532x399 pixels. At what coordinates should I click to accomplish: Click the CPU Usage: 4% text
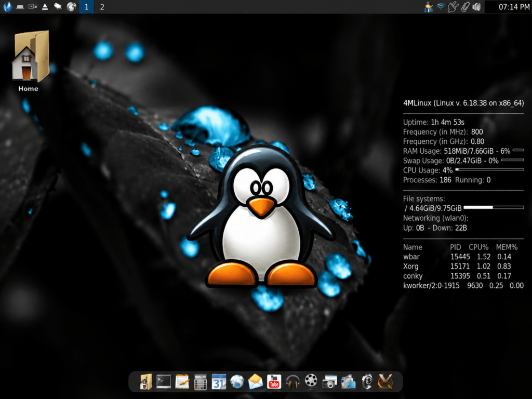[428, 170]
